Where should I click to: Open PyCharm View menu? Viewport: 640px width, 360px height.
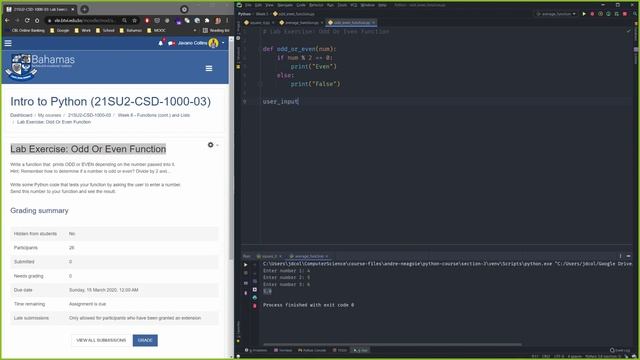coord(269,5)
